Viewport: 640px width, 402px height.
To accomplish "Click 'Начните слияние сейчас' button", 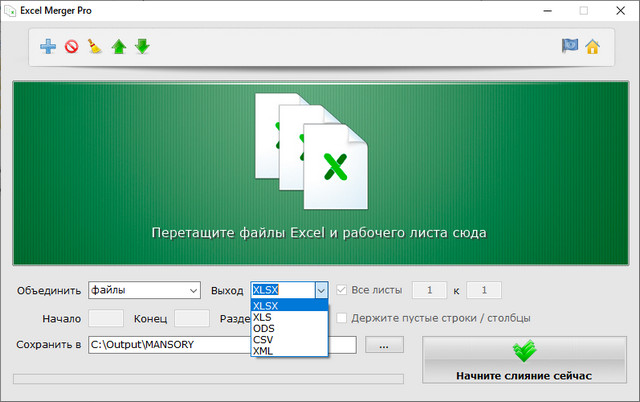I will tap(525, 360).
